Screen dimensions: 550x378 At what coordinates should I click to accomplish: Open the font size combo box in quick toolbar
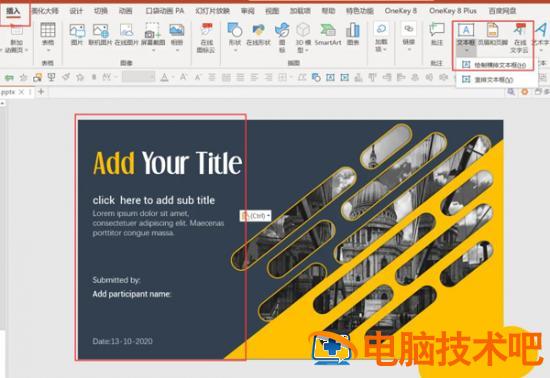[x=139, y=76]
